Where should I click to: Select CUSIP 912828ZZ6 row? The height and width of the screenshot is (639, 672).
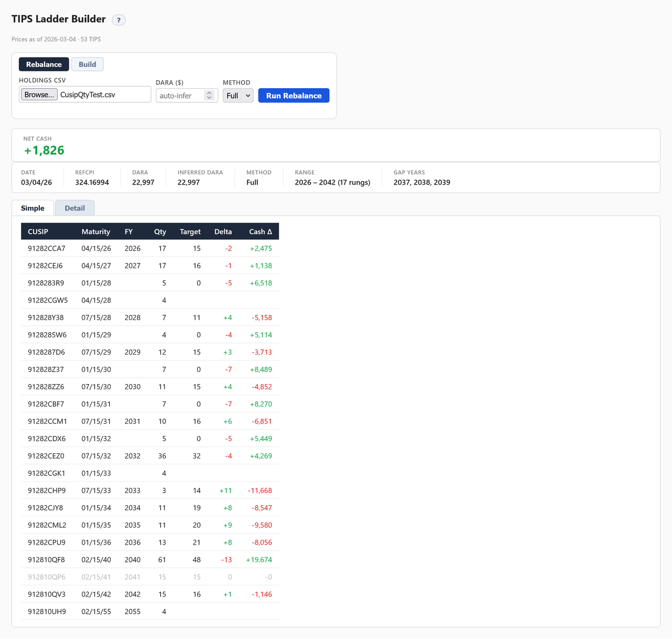tap(150, 387)
